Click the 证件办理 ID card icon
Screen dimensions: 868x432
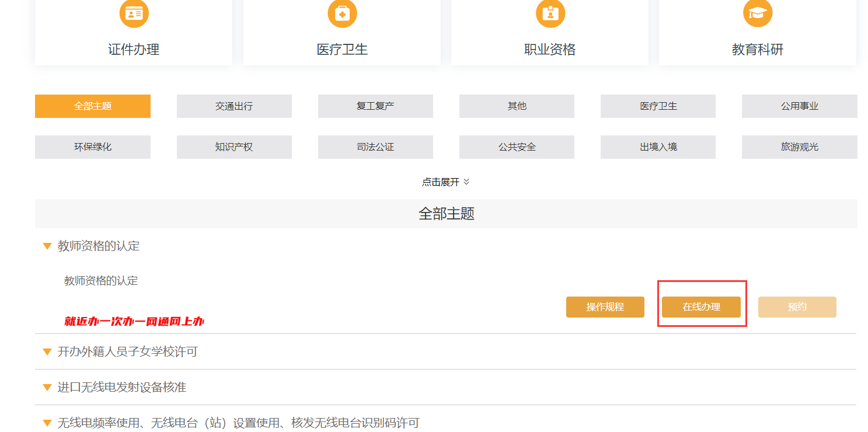134,13
